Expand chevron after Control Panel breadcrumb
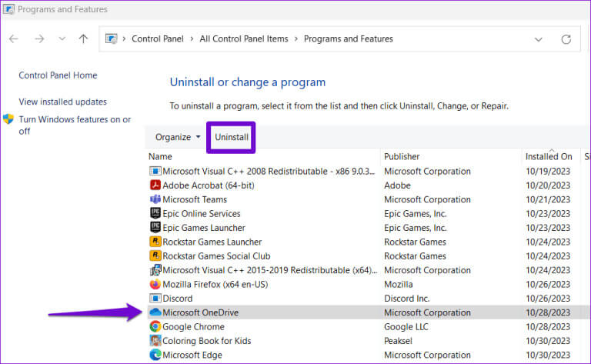 click(x=192, y=38)
